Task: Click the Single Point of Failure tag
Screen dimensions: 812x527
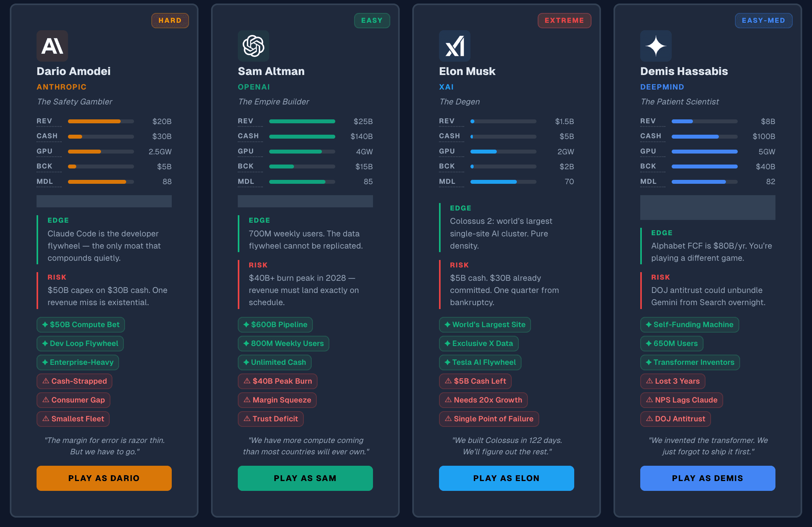Action: [489, 419]
